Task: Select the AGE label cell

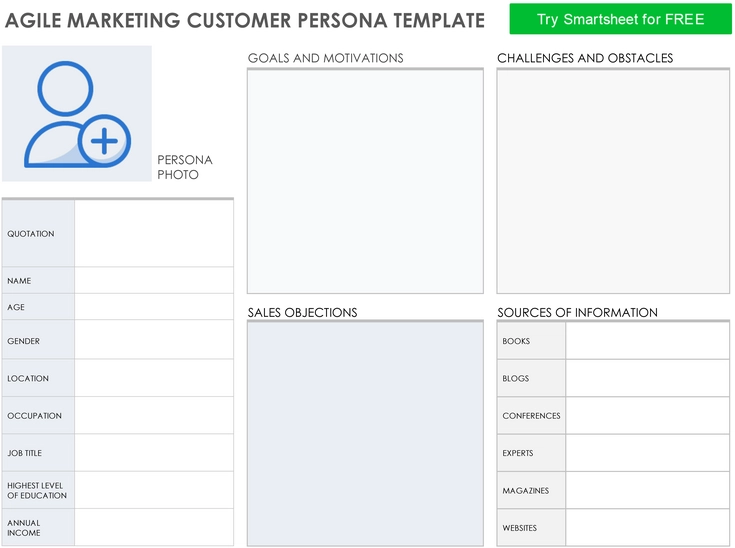Action: tap(38, 307)
